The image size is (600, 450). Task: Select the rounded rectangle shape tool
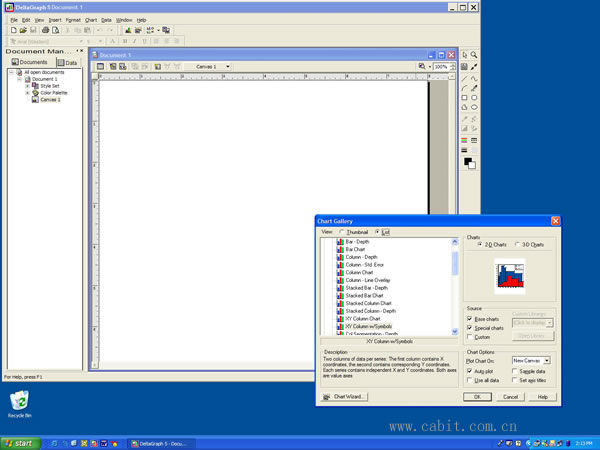[474, 98]
